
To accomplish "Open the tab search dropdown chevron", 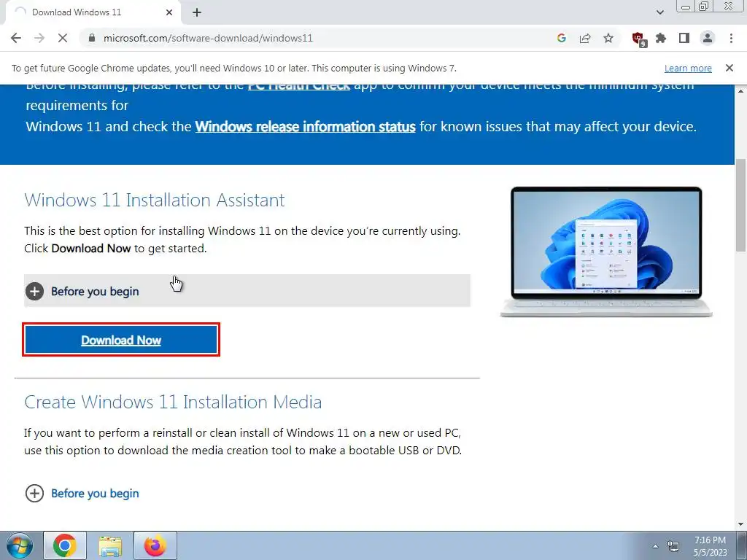I will tap(659, 12).
